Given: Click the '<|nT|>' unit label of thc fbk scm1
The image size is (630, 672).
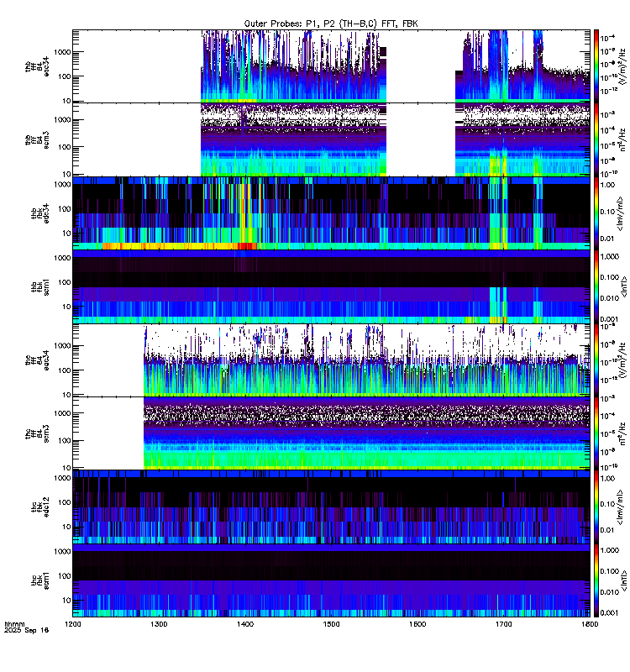Looking at the screenshot, I should pos(623,580).
